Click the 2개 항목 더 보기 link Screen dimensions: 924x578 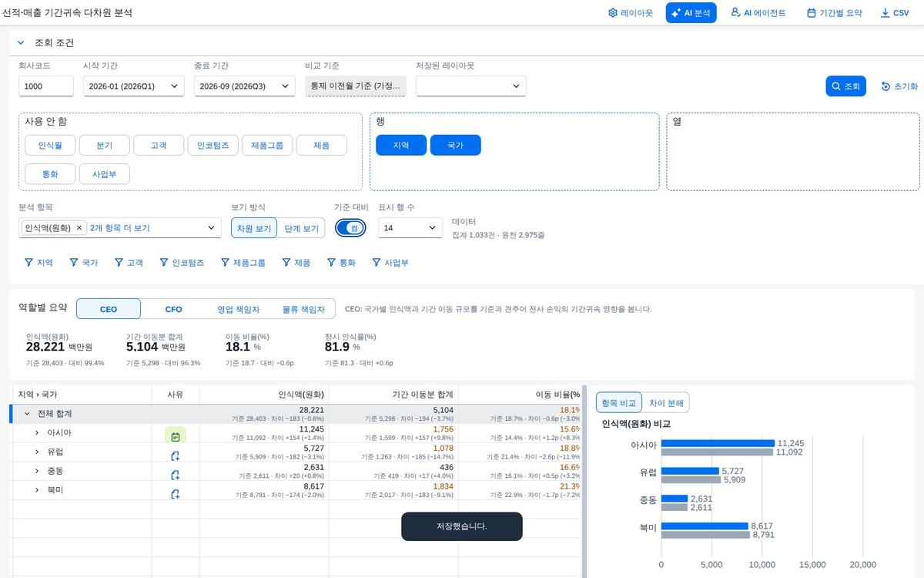click(120, 228)
